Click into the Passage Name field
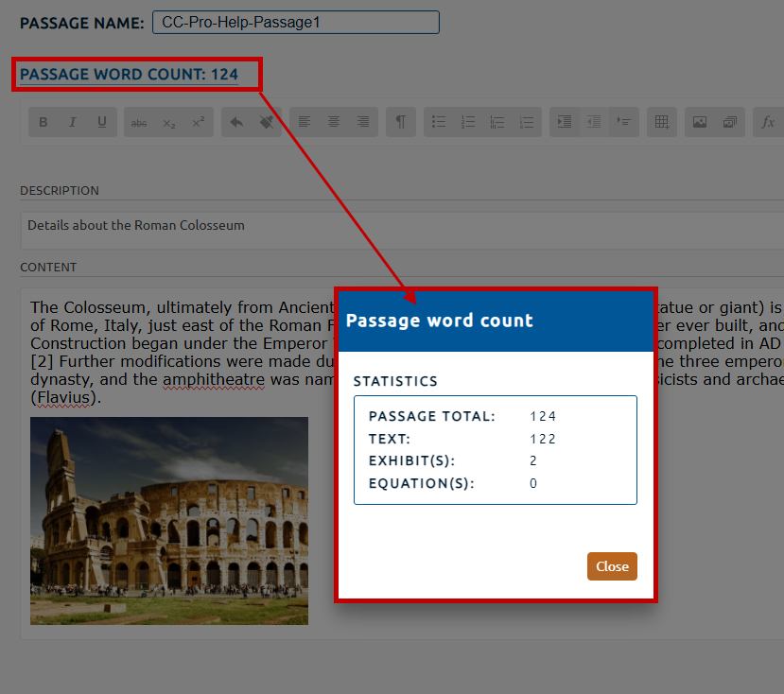 pos(295,22)
